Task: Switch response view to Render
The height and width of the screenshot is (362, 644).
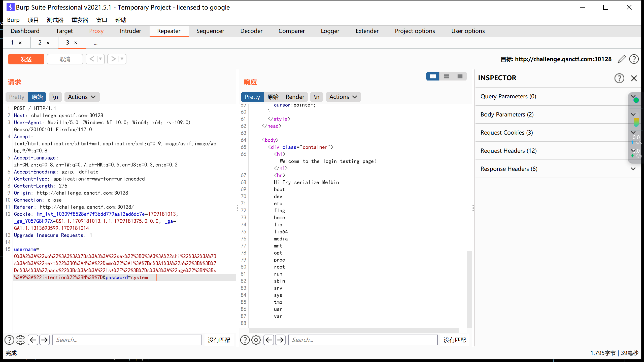Action: click(295, 97)
